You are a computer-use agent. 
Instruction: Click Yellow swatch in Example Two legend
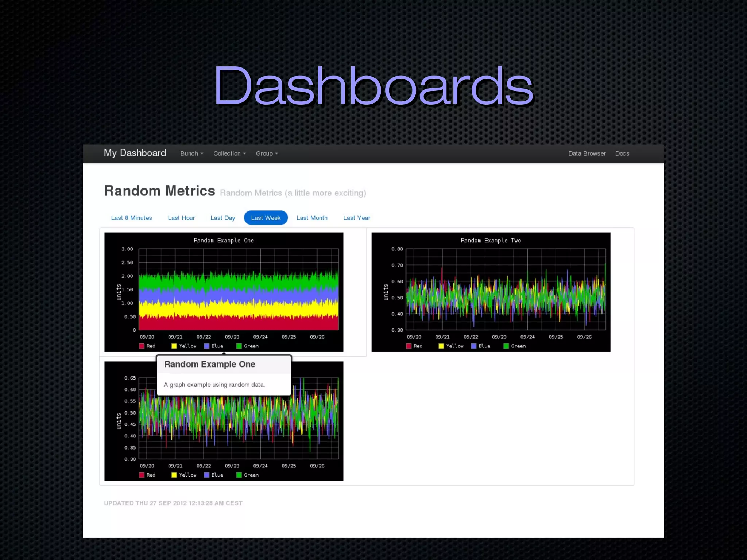click(x=441, y=346)
